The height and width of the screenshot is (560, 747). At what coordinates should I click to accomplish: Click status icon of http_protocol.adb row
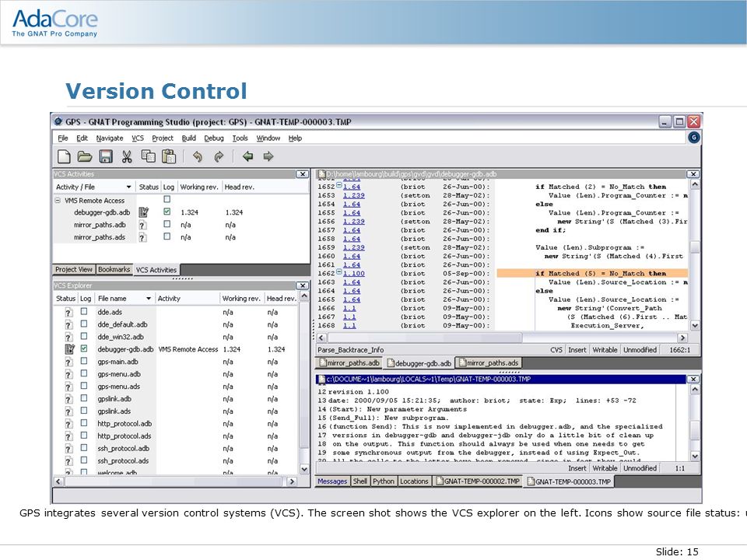pos(69,424)
